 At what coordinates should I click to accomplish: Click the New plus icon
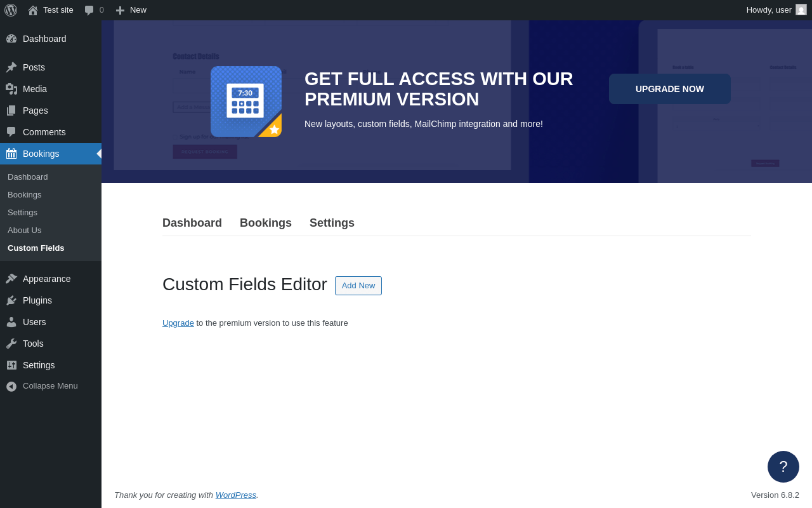click(120, 10)
